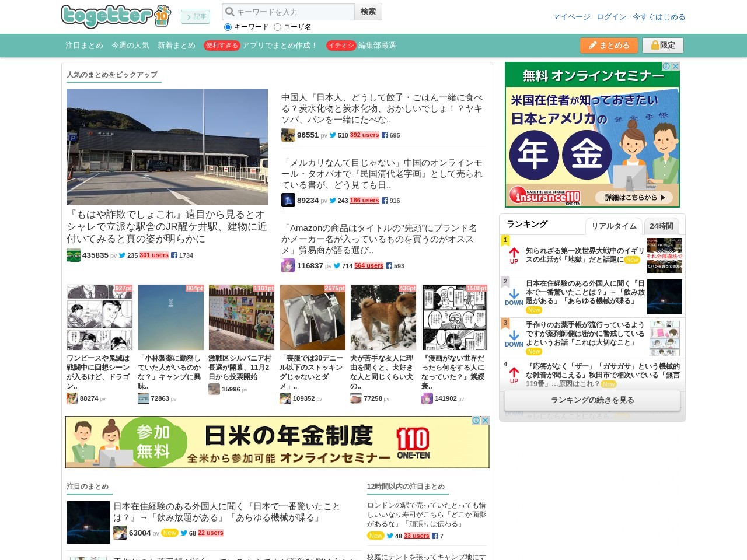Viewport: 747px width, 560px height.
Task: Open シルバニア村 election thumbnail
Action: coord(242,317)
